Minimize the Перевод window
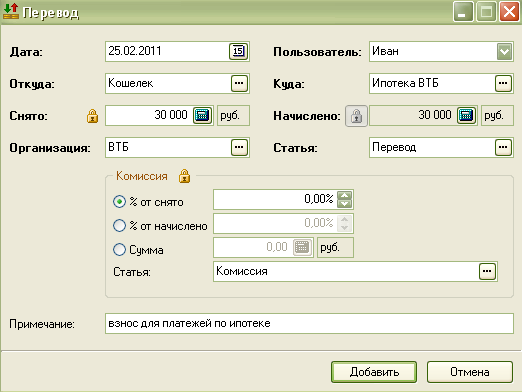This screenshot has height=392, width=522. click(x=463, y=12)
